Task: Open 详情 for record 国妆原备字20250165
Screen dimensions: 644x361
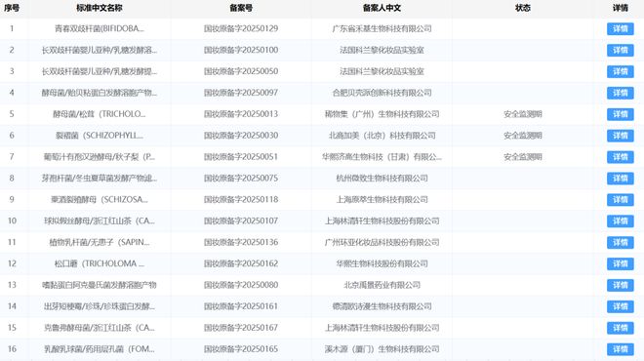Action: coord(620,349)
